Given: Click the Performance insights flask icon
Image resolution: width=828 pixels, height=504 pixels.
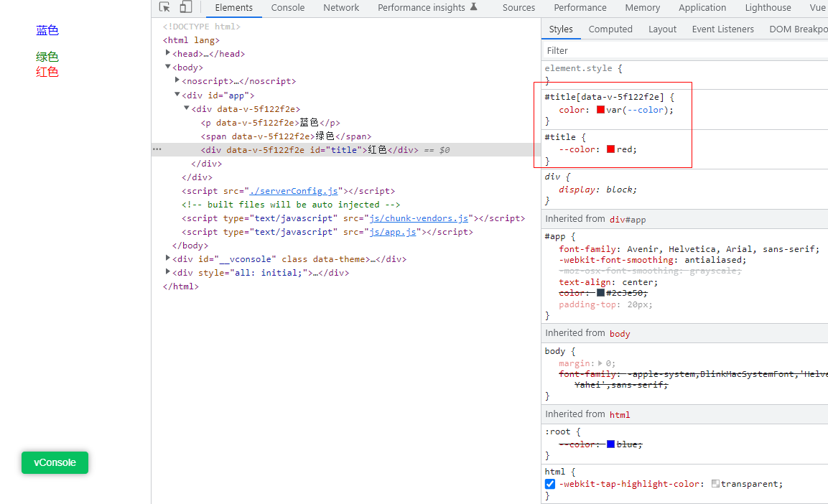Looking at the screenshot, I should [474, 6].
